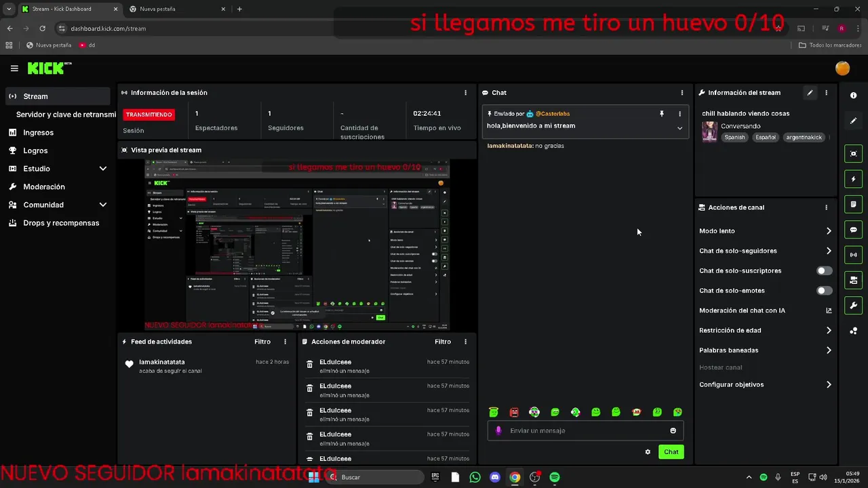The width and height of the screenshot is (868, 488).
Task: Toggle Chat de solo-suscriptores switch
Action: coord(825,270)
